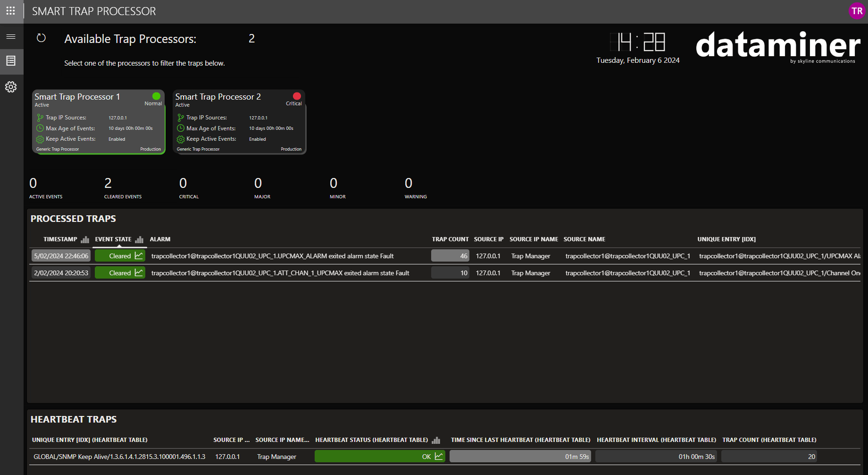
Task: Click the refresh processors icon
Action: pyautogui.click(x=42, y=38)
